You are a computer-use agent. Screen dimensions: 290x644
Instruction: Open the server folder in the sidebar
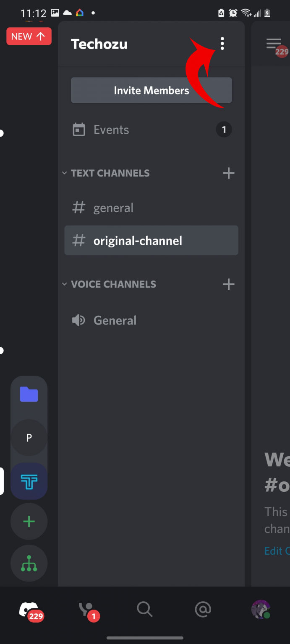coord(29,394)
